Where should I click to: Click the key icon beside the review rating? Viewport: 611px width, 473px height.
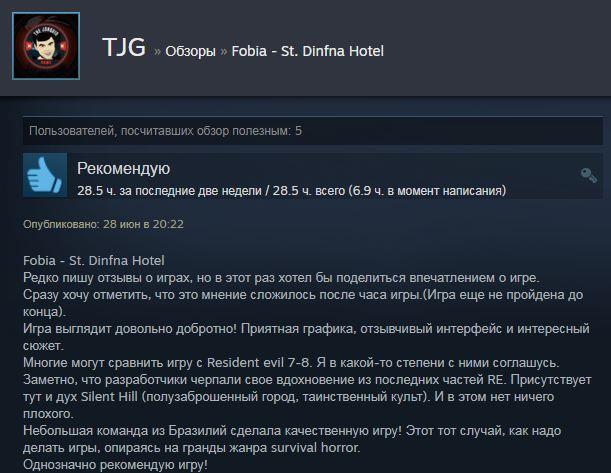click(588, 175)
